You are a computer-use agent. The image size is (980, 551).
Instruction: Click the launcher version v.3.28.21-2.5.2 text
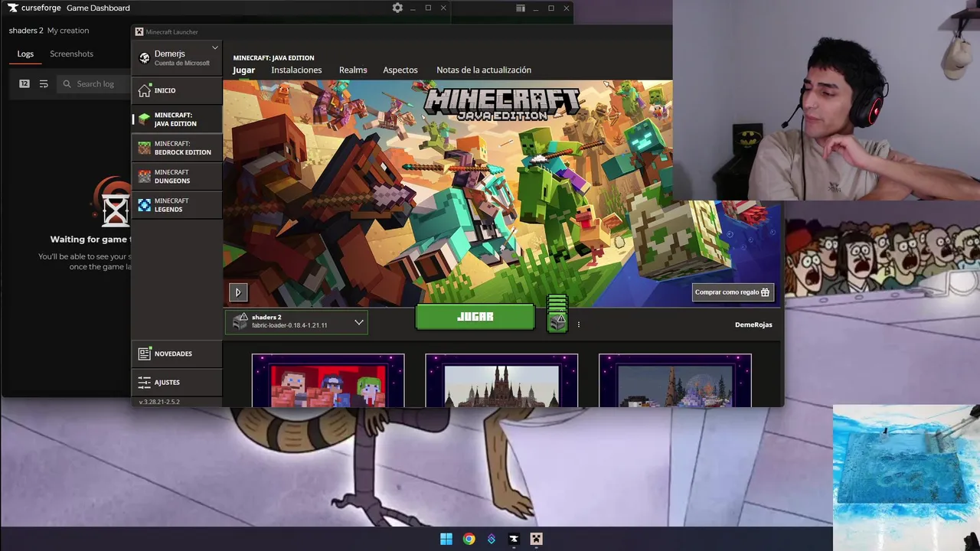point(159,402)
